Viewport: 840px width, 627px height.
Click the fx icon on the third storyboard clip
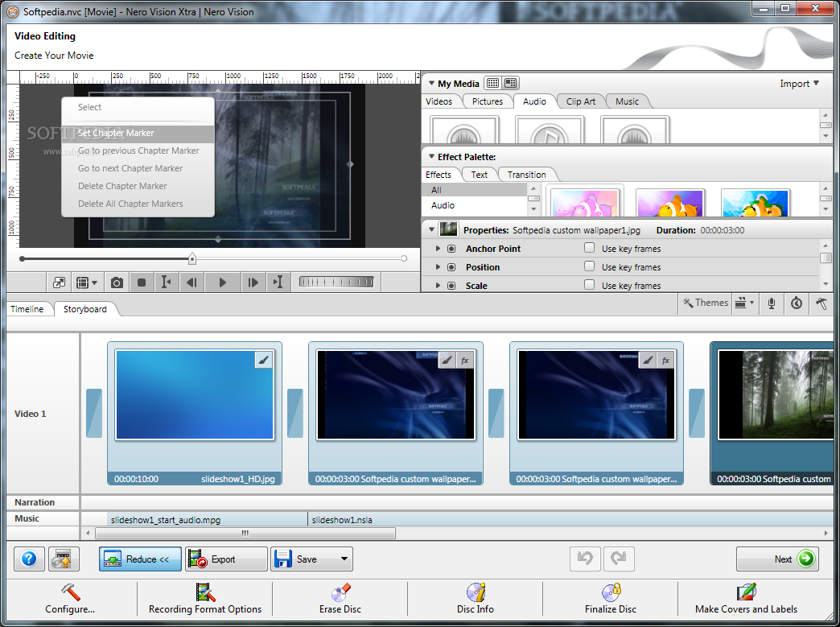point(666,361)
